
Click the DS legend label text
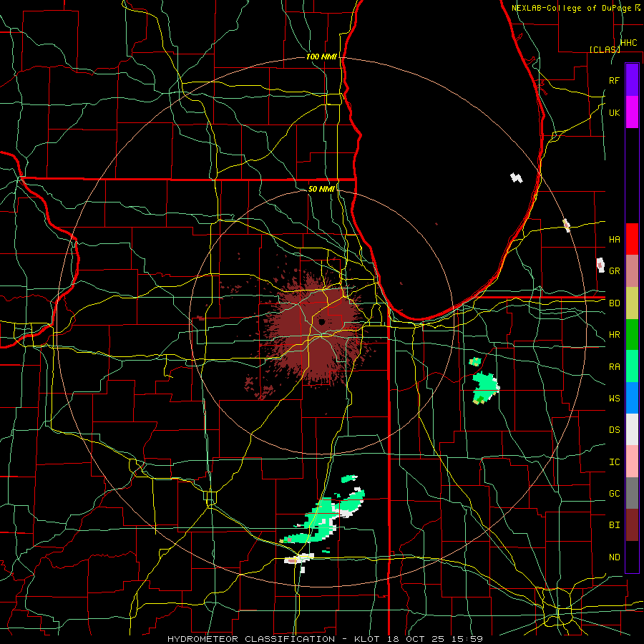pyautogui.click(x=615, y=429)
